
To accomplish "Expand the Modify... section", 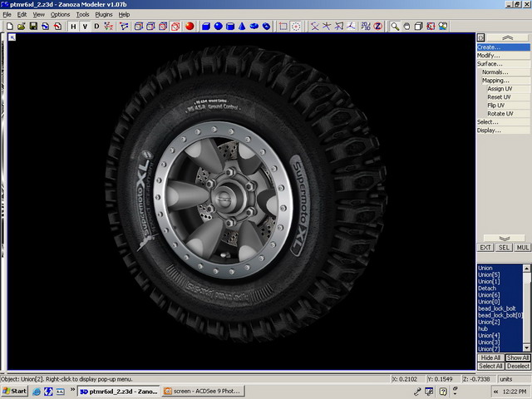I will (x=489, y=56).
